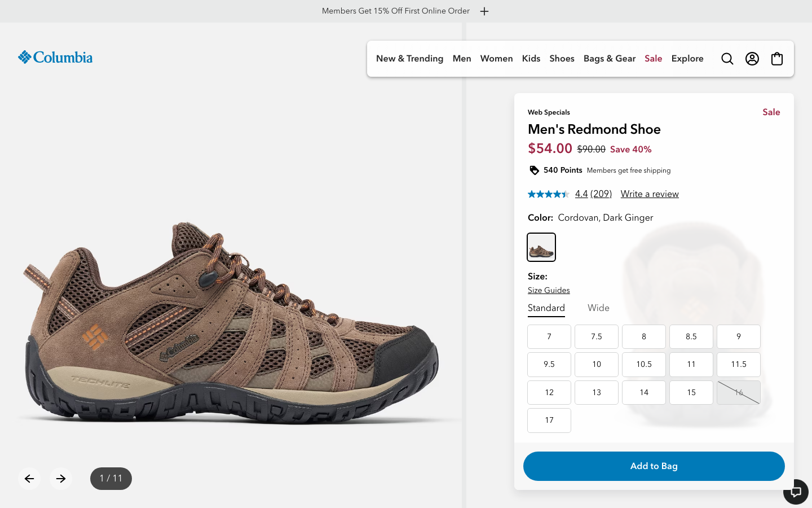
Task: Select size 15
Action: (x=691, y=393)
